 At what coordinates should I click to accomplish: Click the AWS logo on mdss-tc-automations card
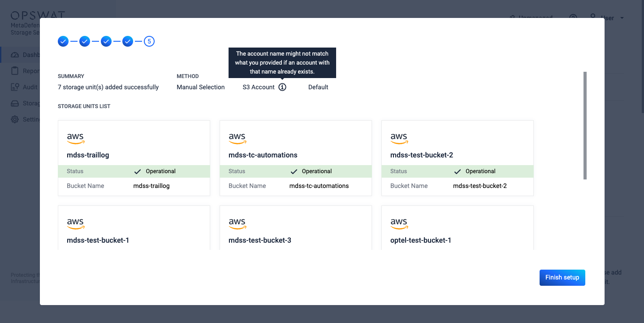click(x=237, y=139)
